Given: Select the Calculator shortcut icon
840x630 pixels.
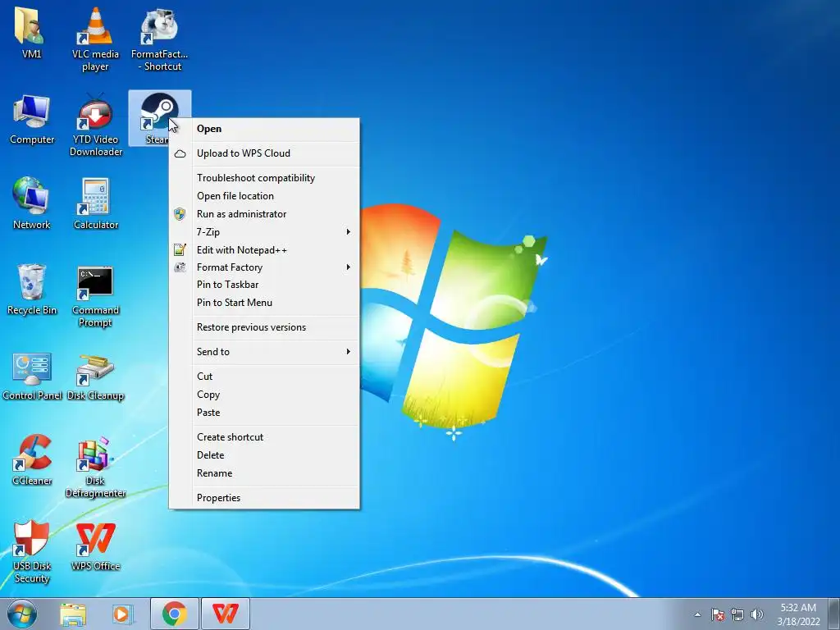Looking at the screenshot, I should (x=95, y=203).
